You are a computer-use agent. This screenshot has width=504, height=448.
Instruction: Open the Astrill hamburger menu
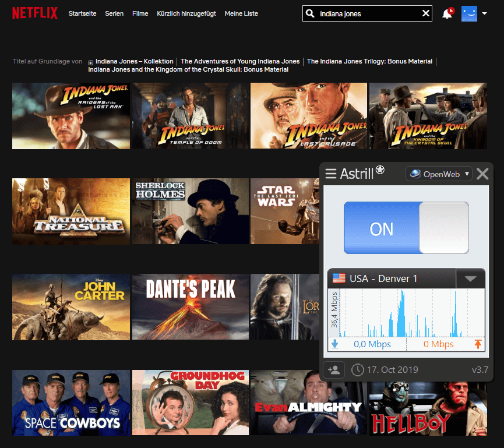pyautogui.click(x=331, y=174)
